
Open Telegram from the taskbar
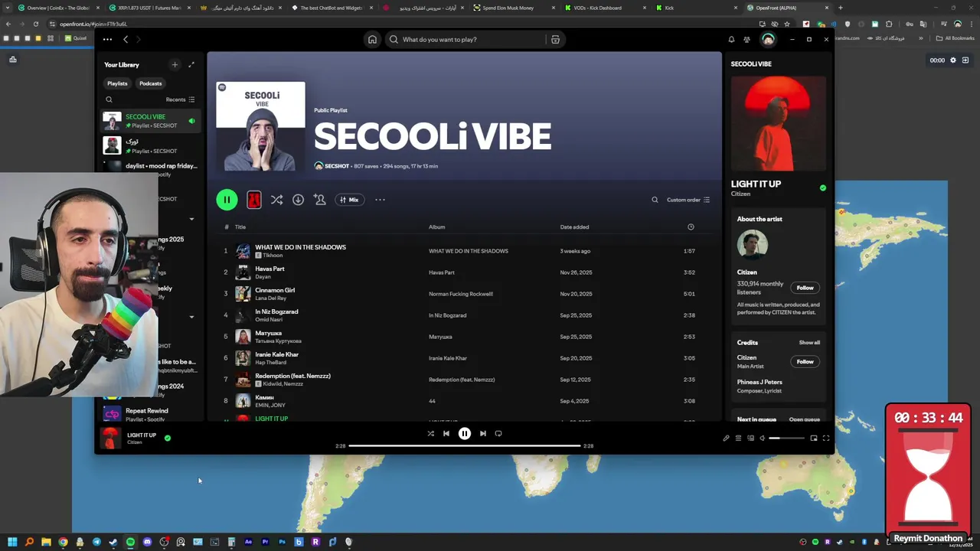[x=96, y=542]
